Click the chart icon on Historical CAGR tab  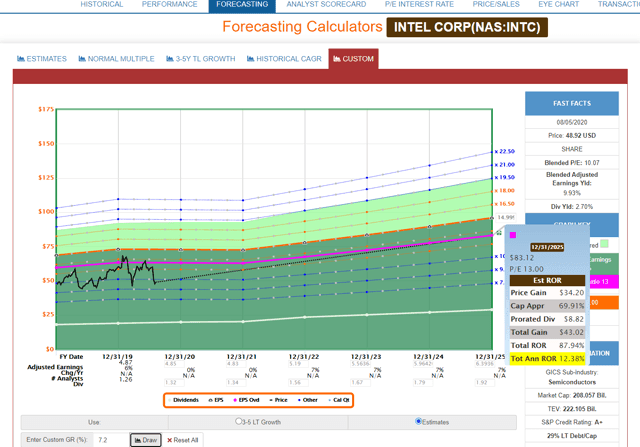251,59
